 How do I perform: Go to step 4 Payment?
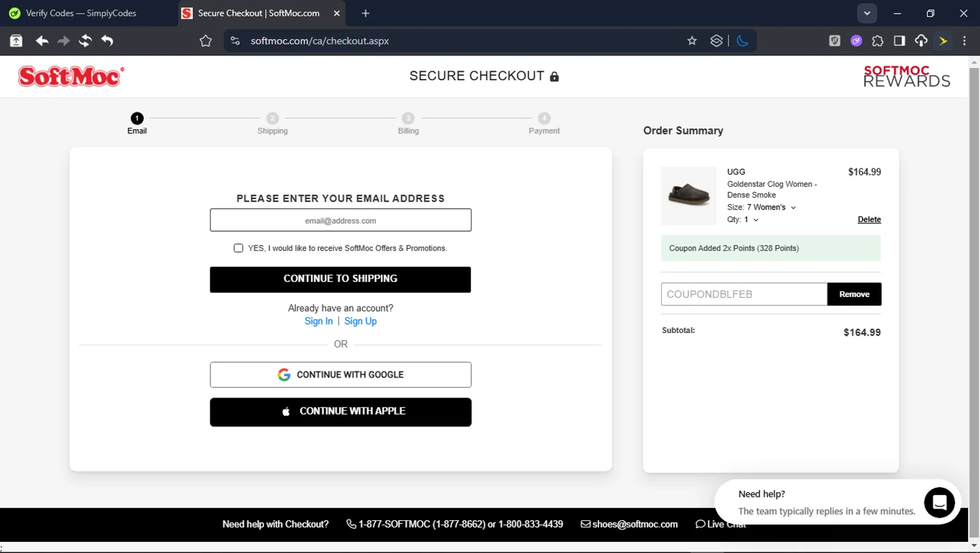tap(544, 123)
